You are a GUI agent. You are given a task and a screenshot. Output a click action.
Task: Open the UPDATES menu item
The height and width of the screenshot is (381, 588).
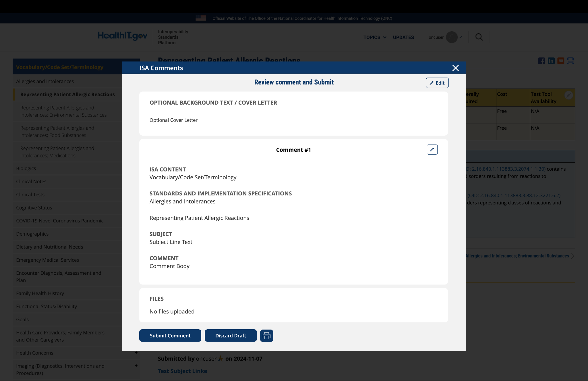point(403,37)
